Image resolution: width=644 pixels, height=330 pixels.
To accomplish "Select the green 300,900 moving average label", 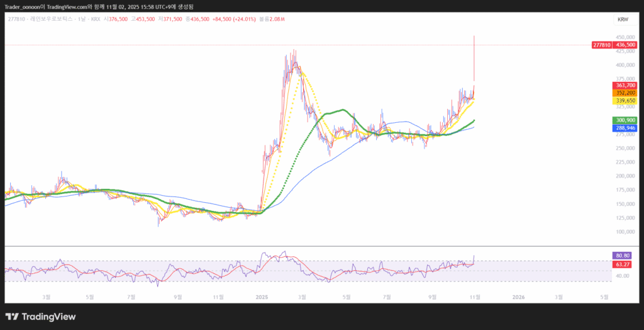I will pos(625,120).
